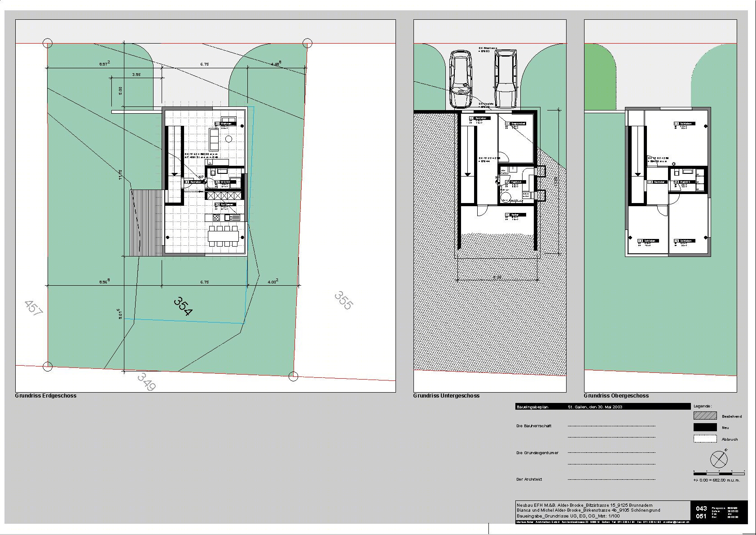Click the stair direction arrow in Obergeschoss
Image resolution: width=756 pixels, height=535 pixels.
point(637,151)
